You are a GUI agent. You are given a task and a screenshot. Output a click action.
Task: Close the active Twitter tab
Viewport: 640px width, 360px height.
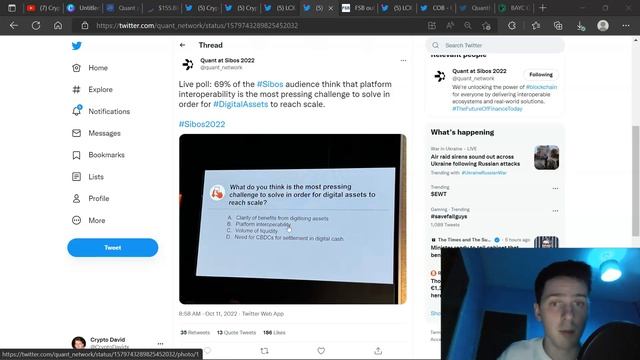[331, 8]
